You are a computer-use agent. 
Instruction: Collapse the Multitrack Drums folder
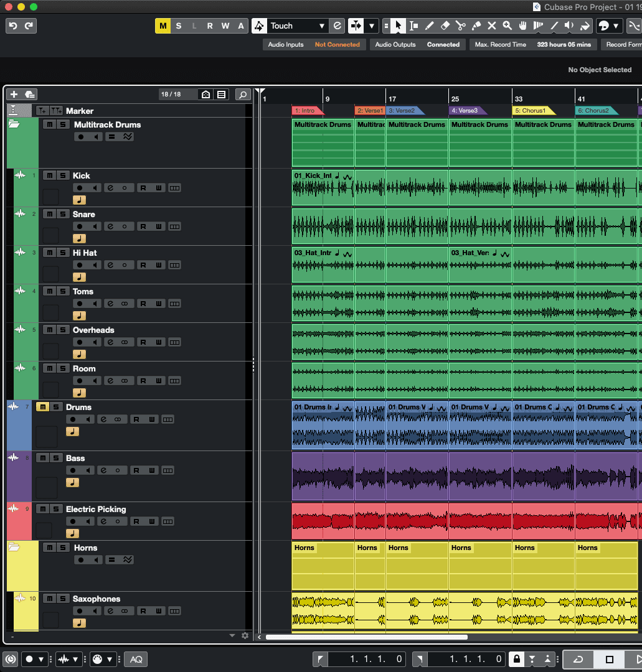click(x=14, y=124)
